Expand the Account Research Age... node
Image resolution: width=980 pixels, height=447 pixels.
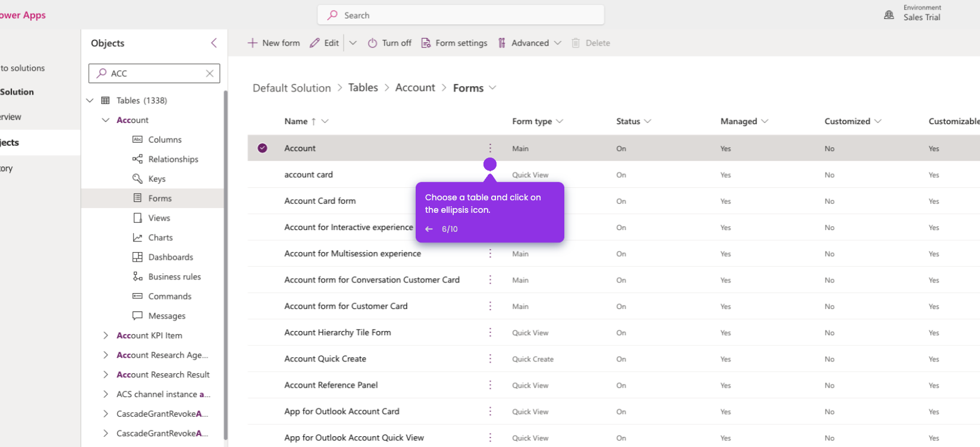tap(106, 355)
